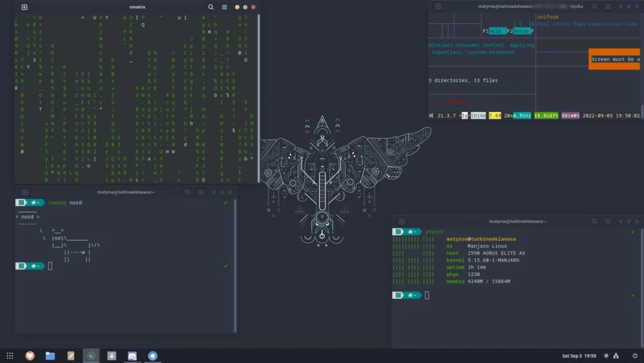Open Discord from the taskbar
The height and width of the screenshot is (363, 644).
[x=132, y=355]
